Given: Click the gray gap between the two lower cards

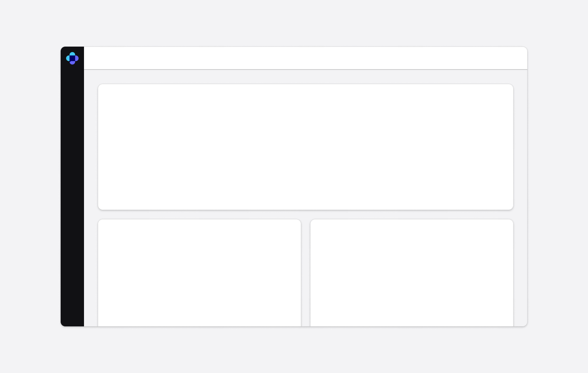Looking at the screenshot, I should pyautogui.click(x=306, y=273).
